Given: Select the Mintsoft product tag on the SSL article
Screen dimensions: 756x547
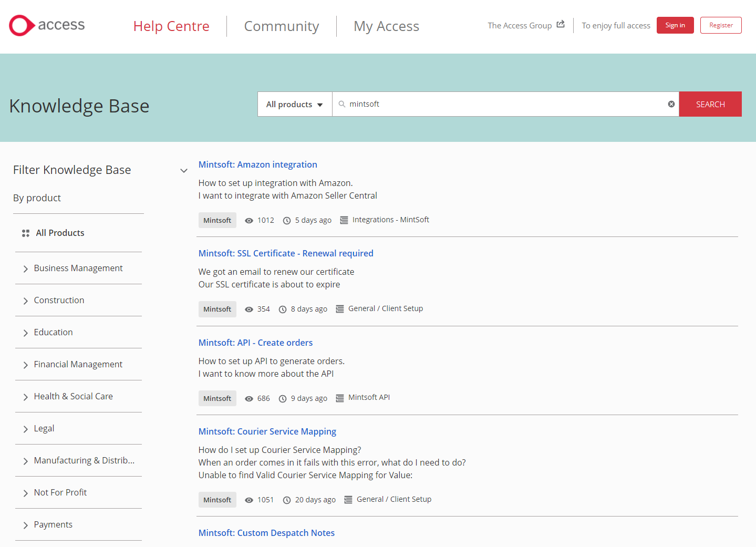Looking at the screenshot, I should [217, 309].
